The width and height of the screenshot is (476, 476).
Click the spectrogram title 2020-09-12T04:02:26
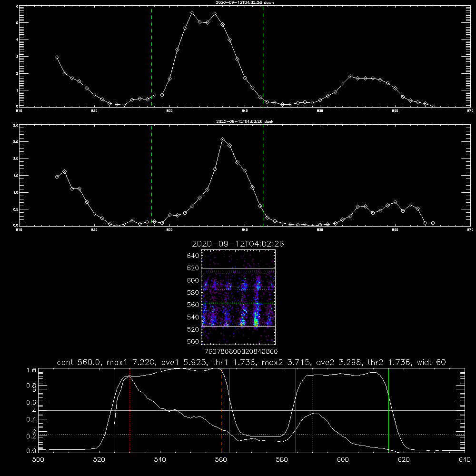238,244
